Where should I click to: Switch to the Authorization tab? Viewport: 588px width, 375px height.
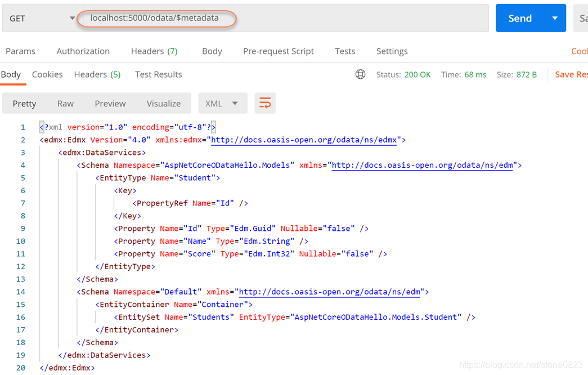click(x=83, y=51)
